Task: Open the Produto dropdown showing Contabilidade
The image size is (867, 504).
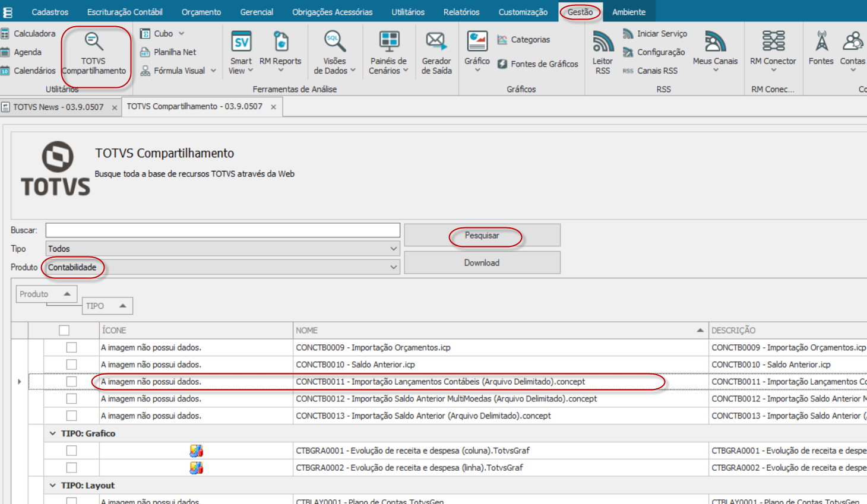Action: pos(223,267)
